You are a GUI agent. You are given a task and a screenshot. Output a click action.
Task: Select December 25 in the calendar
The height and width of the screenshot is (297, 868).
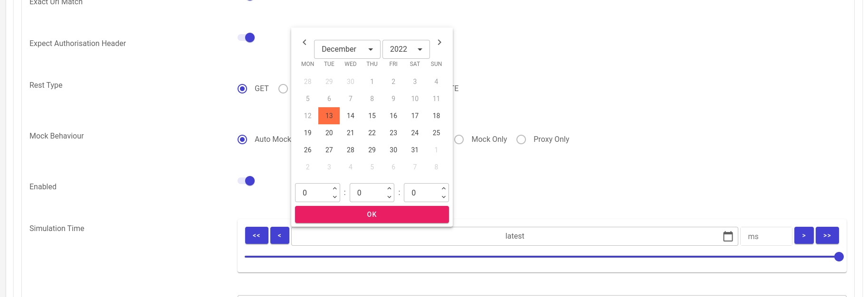tap(436, 133)
